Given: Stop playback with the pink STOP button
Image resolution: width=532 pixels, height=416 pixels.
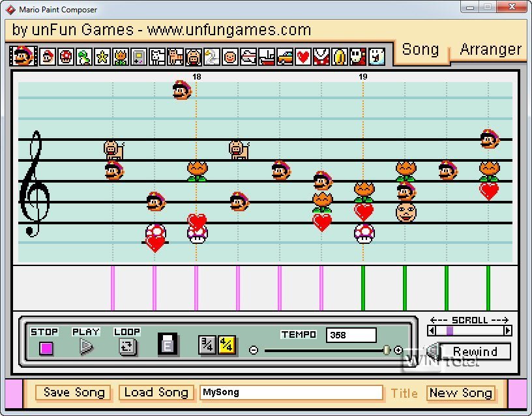Looking at the screenshot, I should pos(46,348).
